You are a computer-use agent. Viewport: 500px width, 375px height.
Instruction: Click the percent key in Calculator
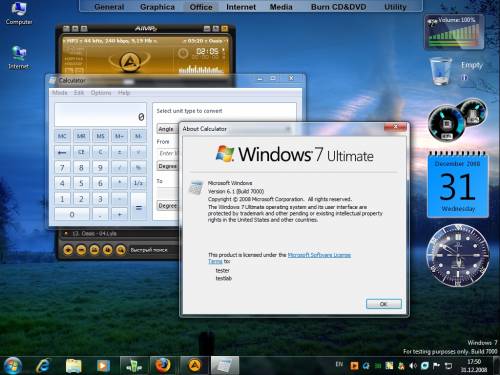138,168
